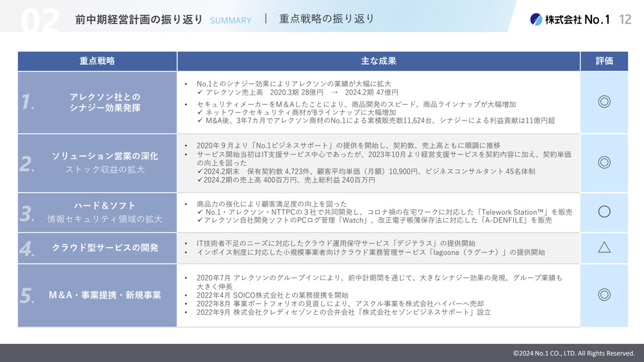Click the strategy title ソリューション営業の深化
Viewport: 644px width, 362px height.
pyautogui.click(x=105, y=156)
